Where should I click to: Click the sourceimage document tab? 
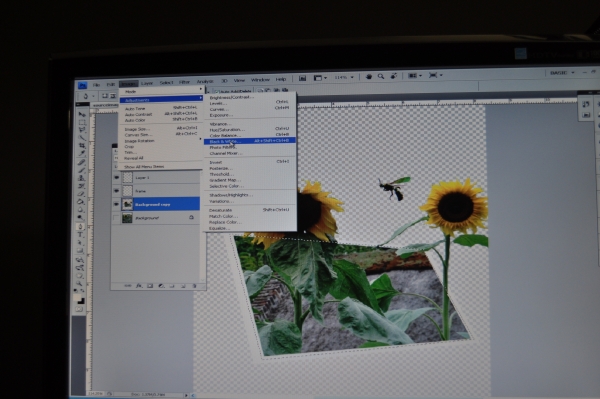point(106,105)
